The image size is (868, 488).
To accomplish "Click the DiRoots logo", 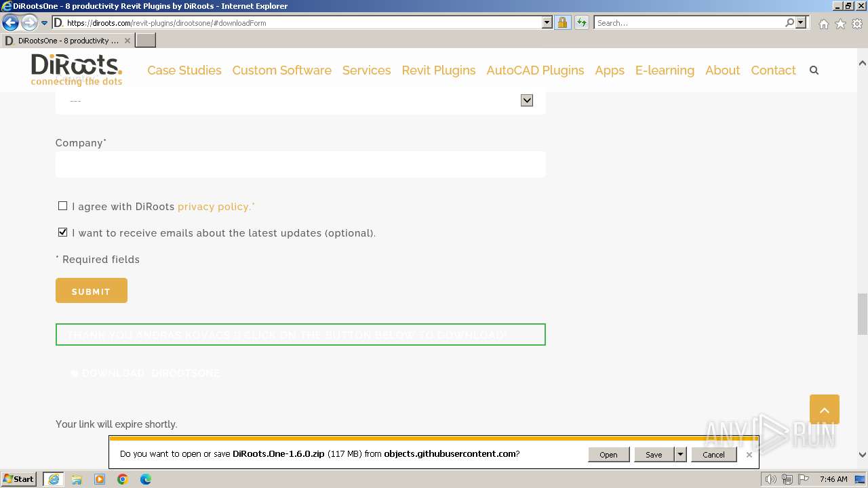I will [77, 70].
